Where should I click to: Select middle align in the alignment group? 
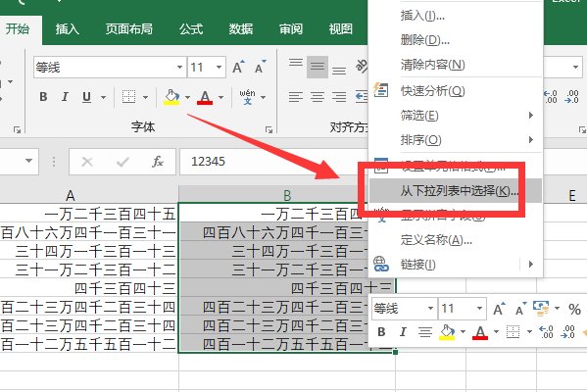(x=318, y=67)
